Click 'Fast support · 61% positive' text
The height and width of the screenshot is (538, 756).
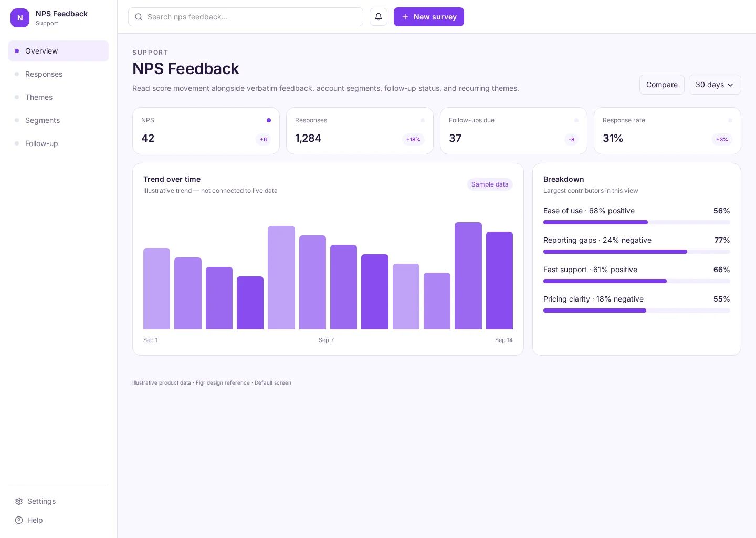click(x=590, y=270)
